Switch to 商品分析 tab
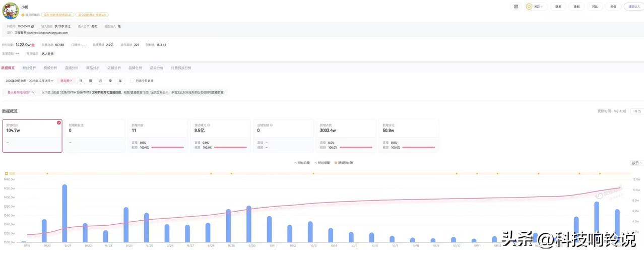Screen dimensions: 644x255 [x=93, y=68]
